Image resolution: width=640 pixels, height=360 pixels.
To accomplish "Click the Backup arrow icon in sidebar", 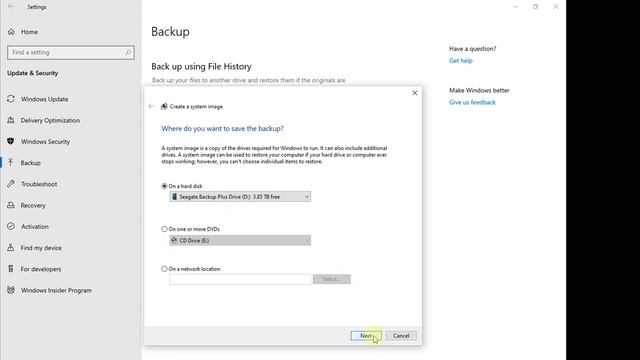I will pyautogui.click(x=11, y=162).
